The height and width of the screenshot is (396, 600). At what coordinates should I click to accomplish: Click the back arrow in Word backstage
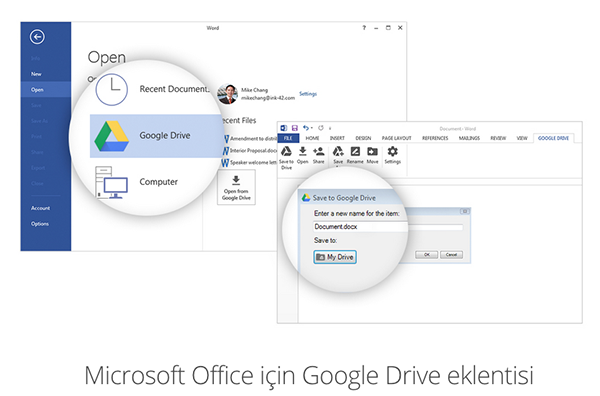(37, 37)
